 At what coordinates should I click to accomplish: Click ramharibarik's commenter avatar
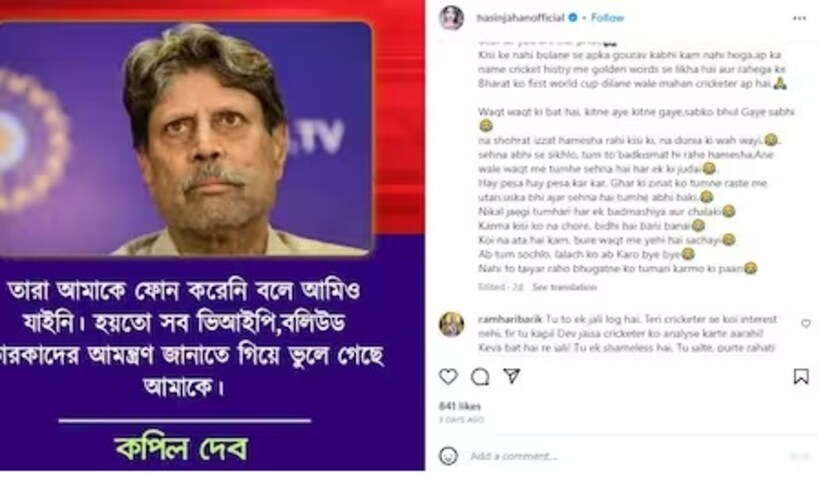[451, 324]
